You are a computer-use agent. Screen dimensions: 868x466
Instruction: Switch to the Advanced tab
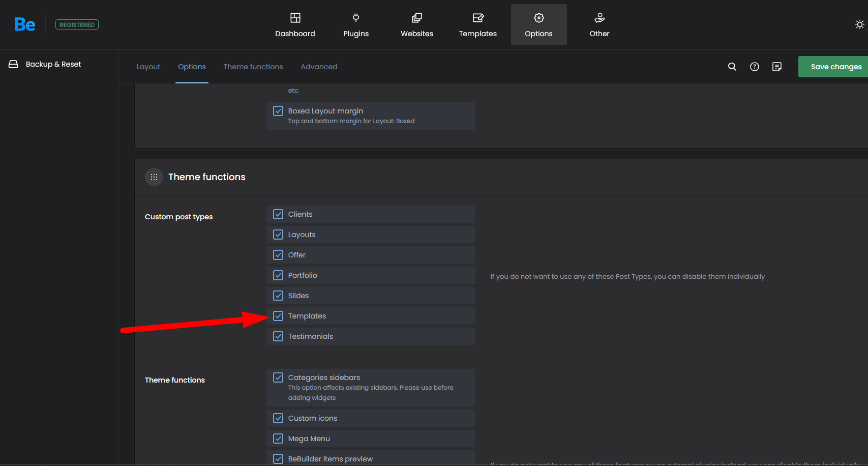(x=319, y=67)
